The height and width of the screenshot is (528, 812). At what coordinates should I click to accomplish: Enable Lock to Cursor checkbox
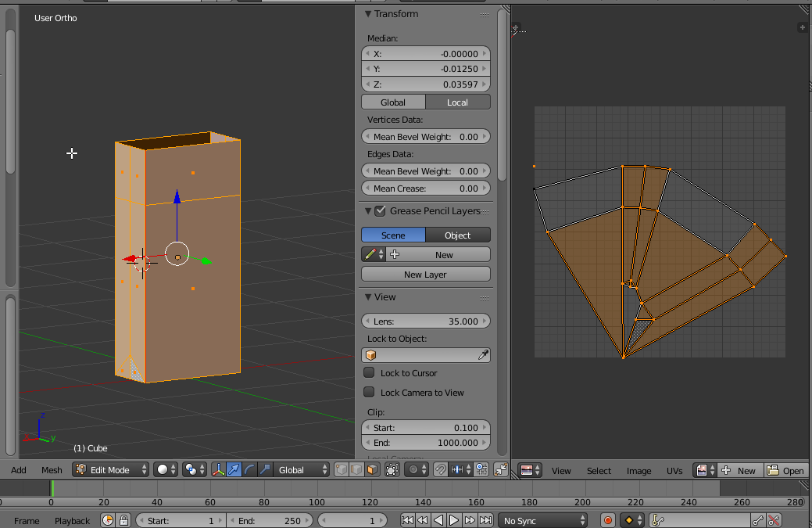click(x=369, y=372)
